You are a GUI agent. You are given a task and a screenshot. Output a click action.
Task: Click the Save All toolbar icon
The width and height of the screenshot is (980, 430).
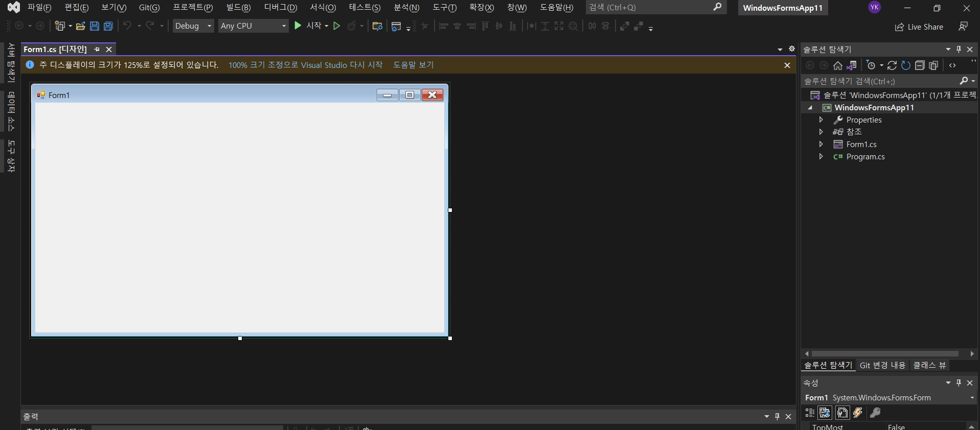(x=108, y=26)
